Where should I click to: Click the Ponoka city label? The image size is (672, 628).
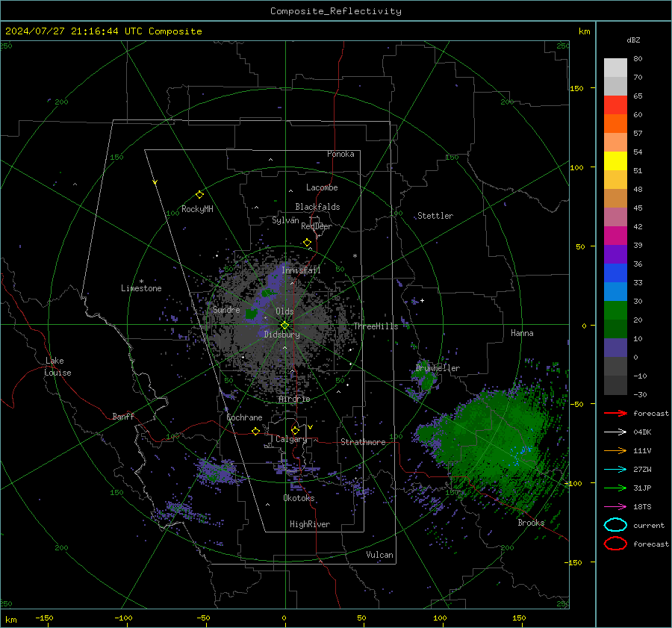coord(340,154)
